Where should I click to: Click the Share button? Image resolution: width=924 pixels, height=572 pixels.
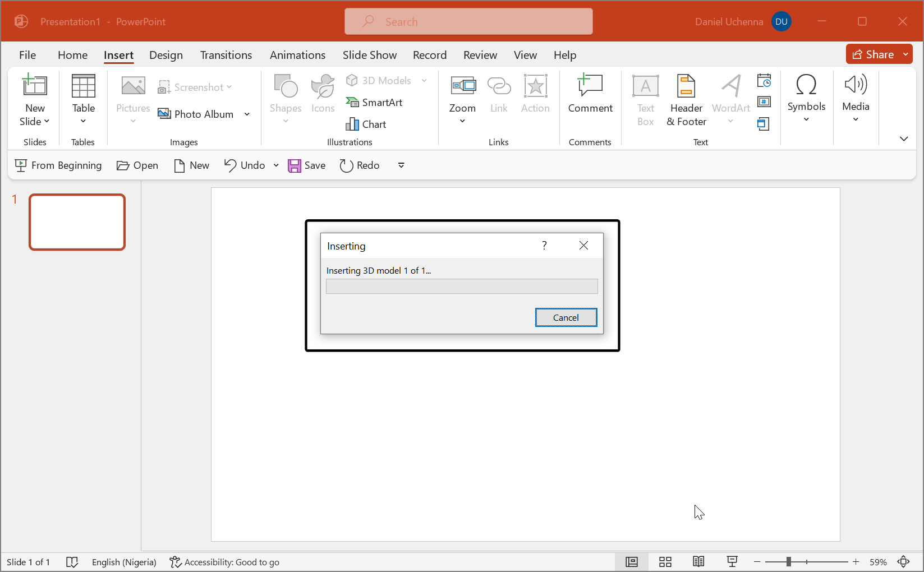[873, 54]
